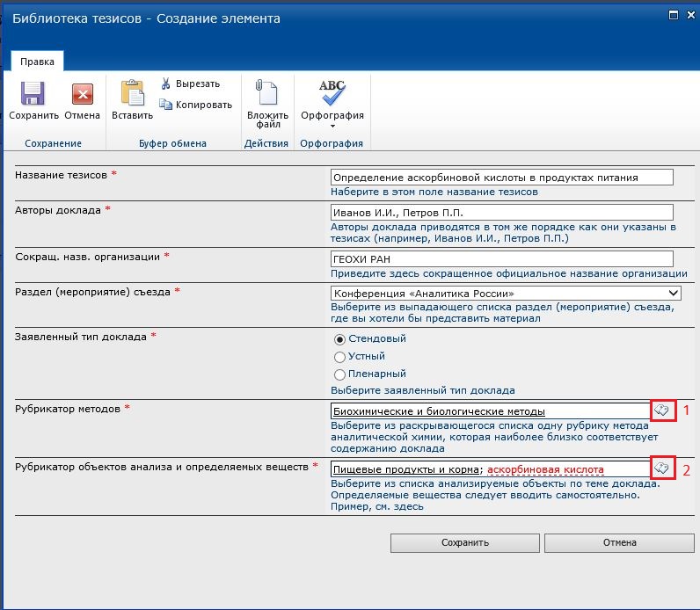Close the Создание элемента dialog
The height and width of the screenshot is (610, 700).
coord(690,15)
